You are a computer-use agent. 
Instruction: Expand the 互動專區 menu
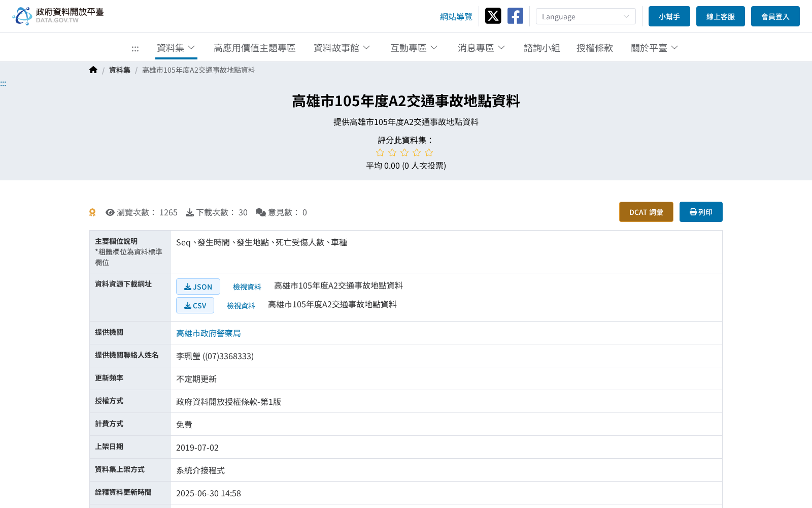pos(414,48)
